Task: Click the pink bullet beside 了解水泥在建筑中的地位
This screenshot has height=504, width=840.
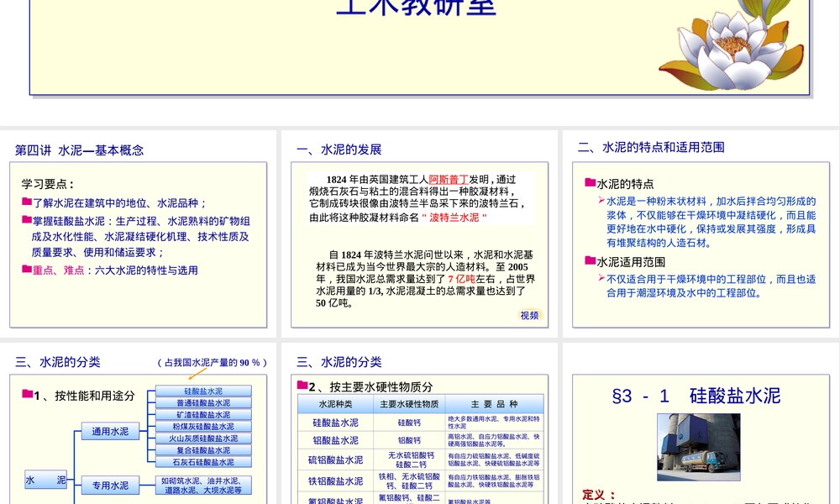Action: 27,202
